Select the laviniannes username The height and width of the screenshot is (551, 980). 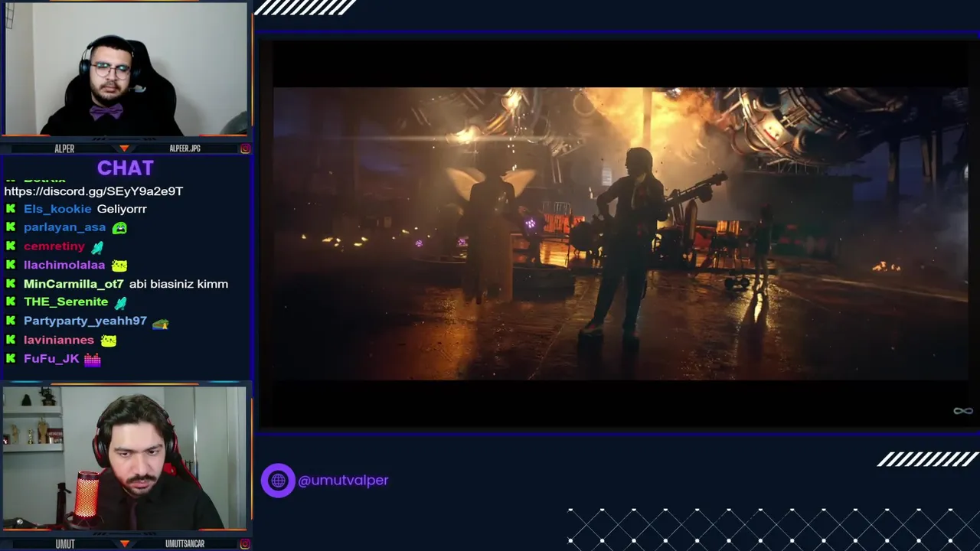pyautogui.click(x=59, y=340)
